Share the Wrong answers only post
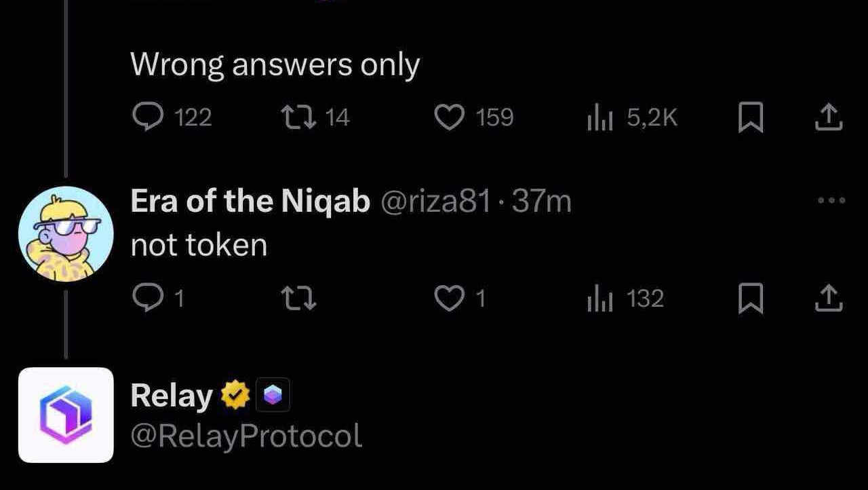The height and width of the screenshot is (490, 868). [828, 118]
